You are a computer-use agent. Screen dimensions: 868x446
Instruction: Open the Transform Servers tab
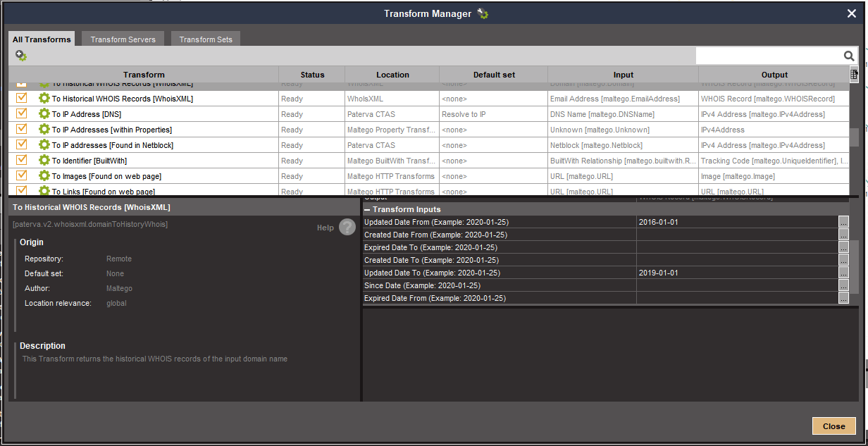click(x=123, y=39)
